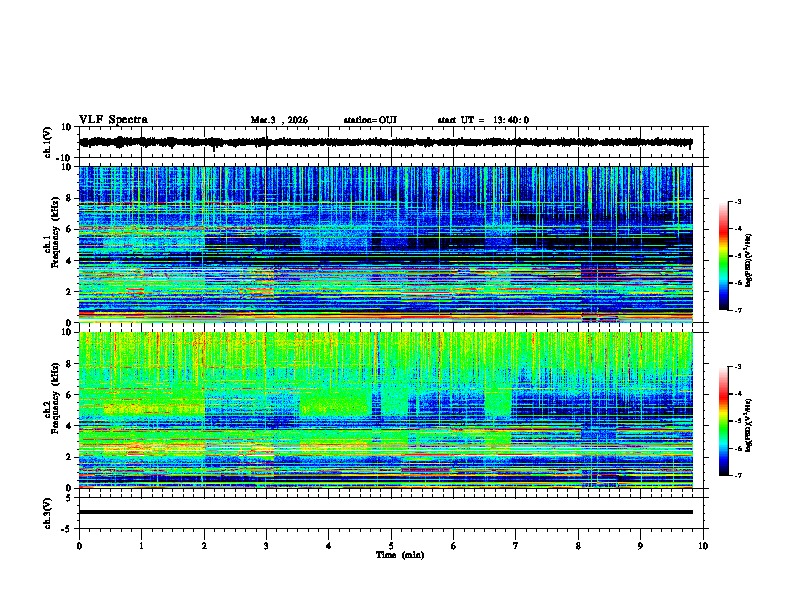Click the ch.1 "Frequency (kHz)" axis label
Image resolution: width=792 pixels, height=612 pixels.
pyautogui.click(x=55, y=233)
